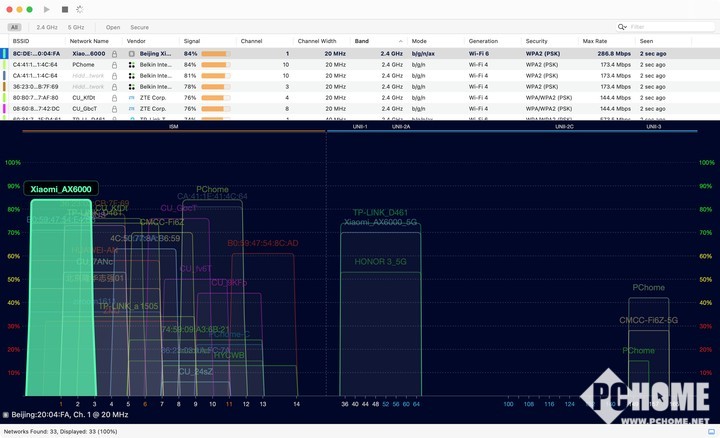Image resolution: width=720 pixels, height=438 pixels.
Task: Click the magenta color marker of the CU_GbcT row
Action: click(5, 109)
